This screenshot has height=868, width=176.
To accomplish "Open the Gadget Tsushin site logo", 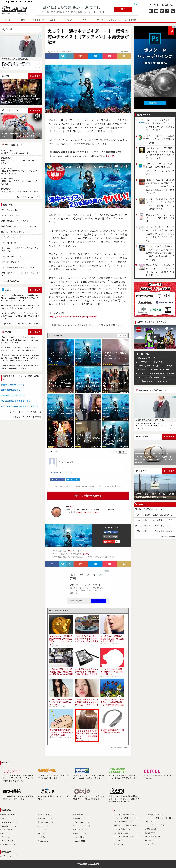I will tap(14, 9).
